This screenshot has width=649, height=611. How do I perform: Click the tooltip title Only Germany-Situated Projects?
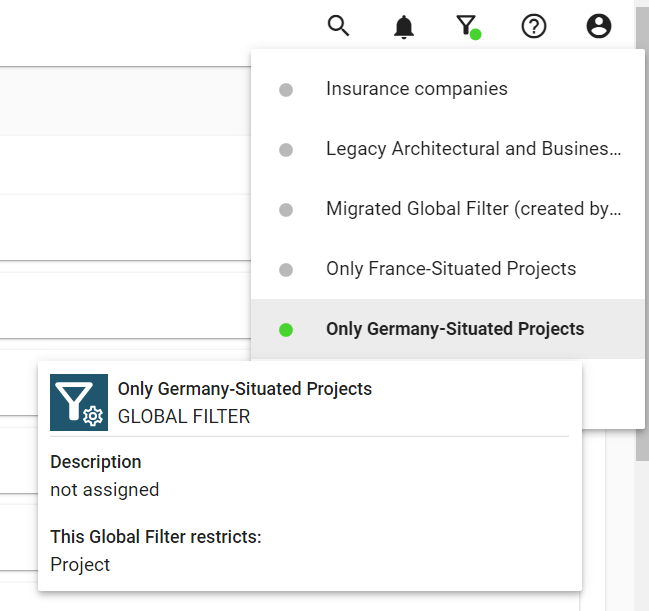pyautogui.click(x=245, y=389)
